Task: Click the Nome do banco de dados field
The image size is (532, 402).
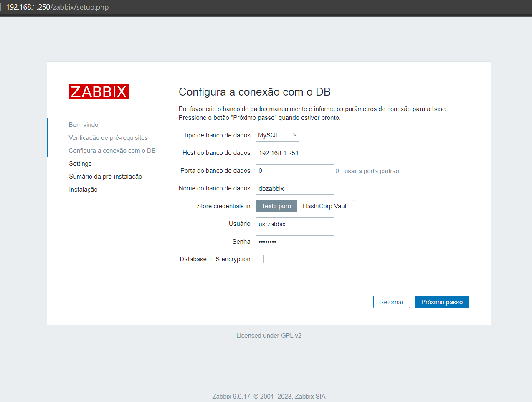Action: (x=295, y=188)
